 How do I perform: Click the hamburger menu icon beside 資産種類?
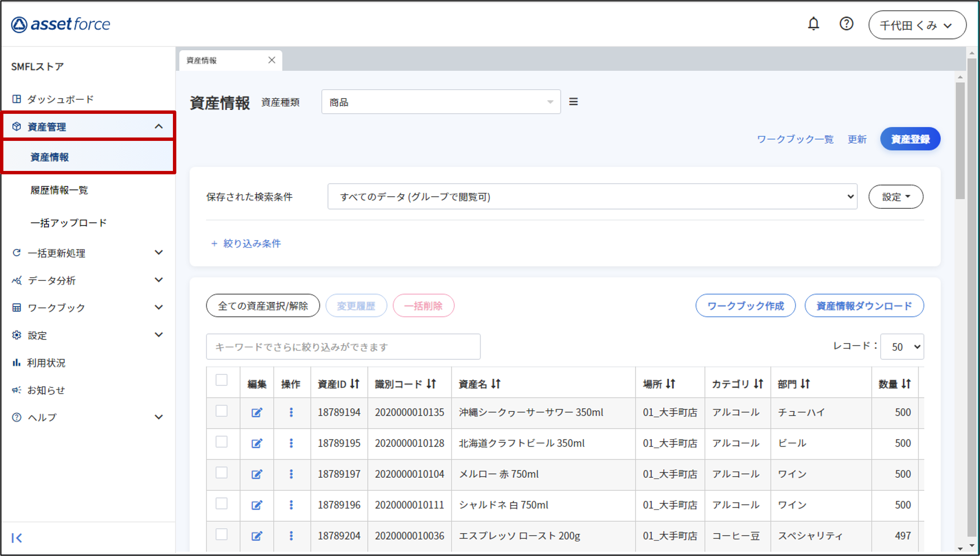pyautogui.click(x=573, y=101)
